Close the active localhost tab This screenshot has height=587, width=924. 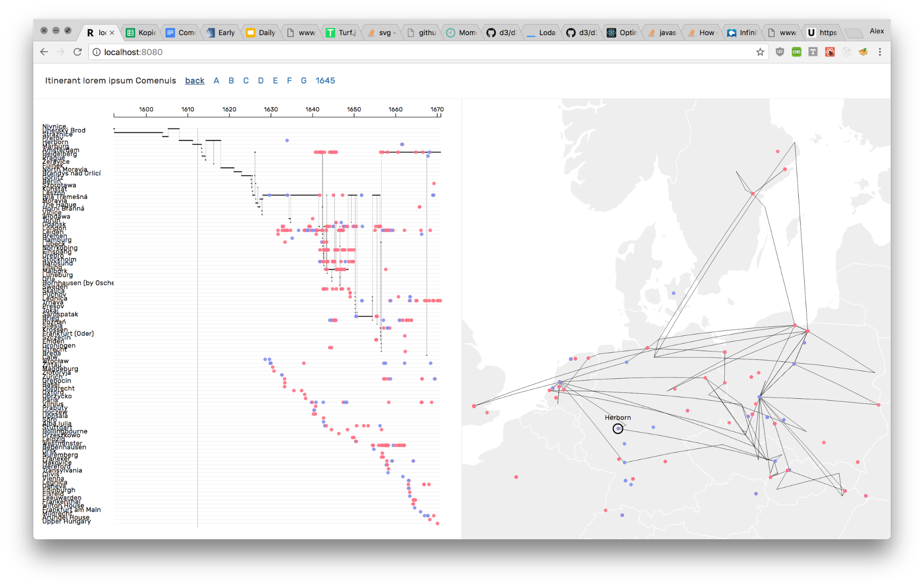(x=112, y=32)
